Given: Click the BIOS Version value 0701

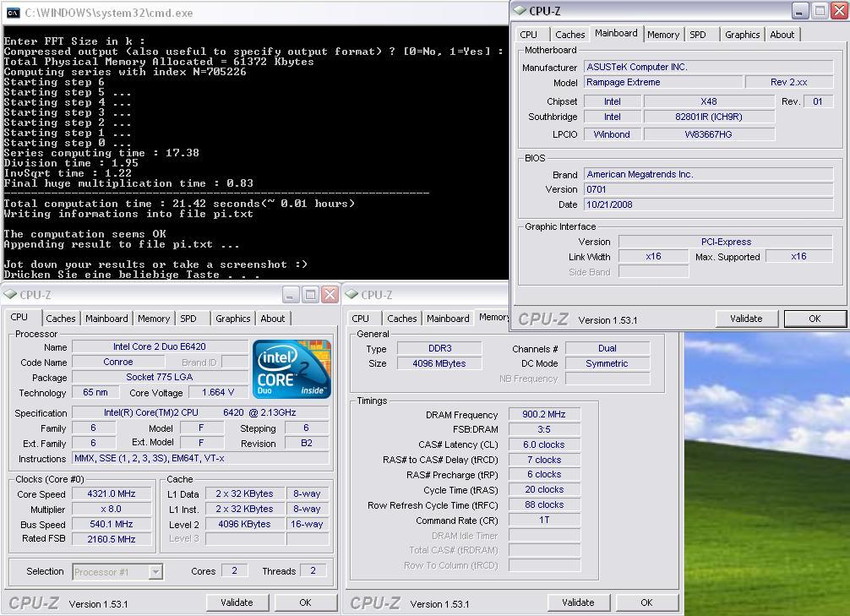Looking at the screenshot, I should coord(709,189).
